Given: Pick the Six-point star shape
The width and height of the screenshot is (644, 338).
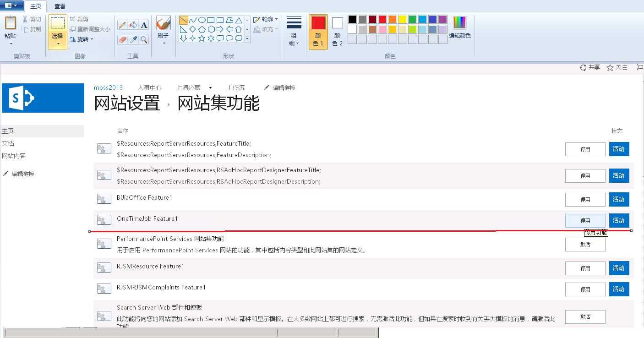Looking at the screenshot, I should coord(211,38).
